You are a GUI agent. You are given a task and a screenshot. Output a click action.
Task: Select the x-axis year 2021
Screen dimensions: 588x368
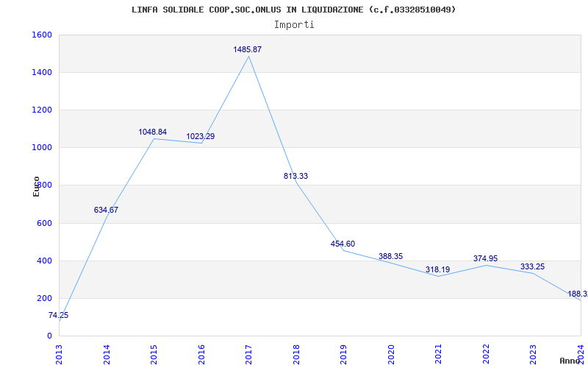point(438,355)
